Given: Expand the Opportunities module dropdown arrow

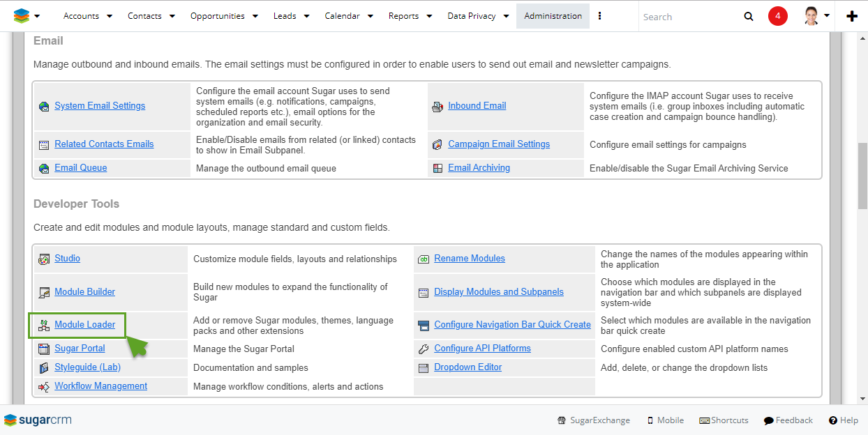Looking at the screenshot, I should (255, 16).
